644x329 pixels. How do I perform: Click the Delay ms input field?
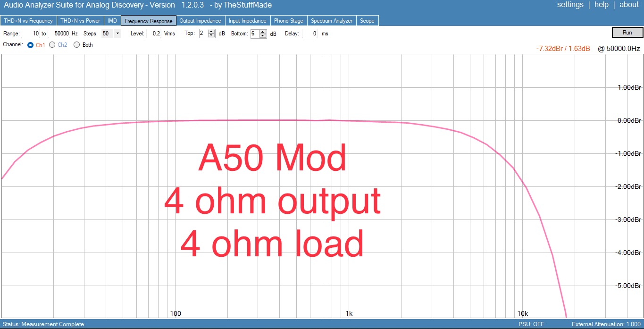tap(309, 34)
